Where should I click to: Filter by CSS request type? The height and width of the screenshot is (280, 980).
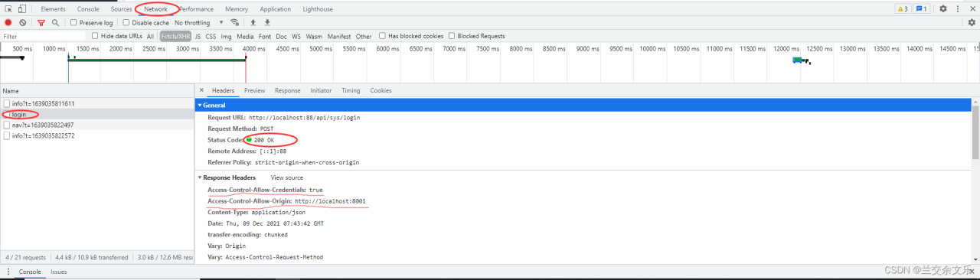click(x=211, y=36)
